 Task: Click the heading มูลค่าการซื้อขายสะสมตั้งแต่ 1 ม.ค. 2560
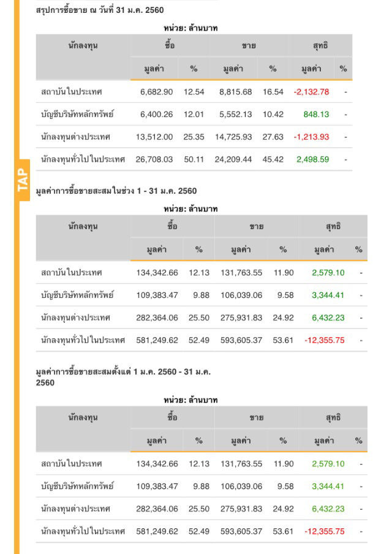click(x=123, y=378)
